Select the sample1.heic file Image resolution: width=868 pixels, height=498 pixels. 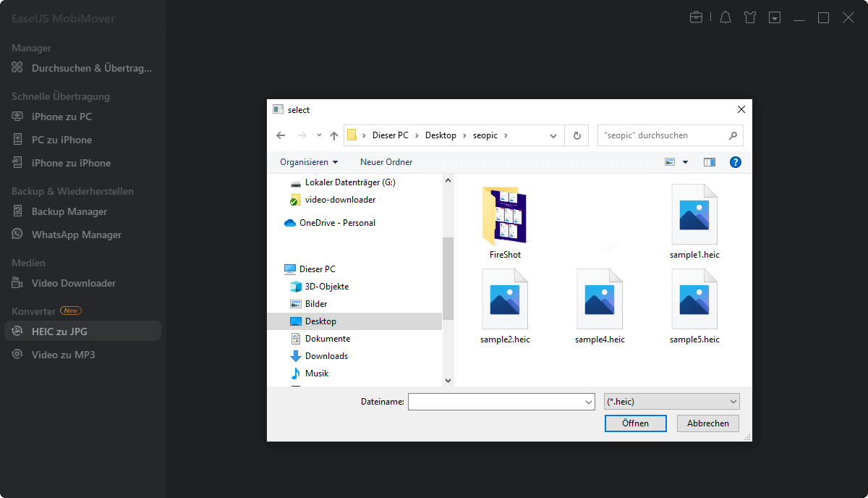[x=694, y=221]
